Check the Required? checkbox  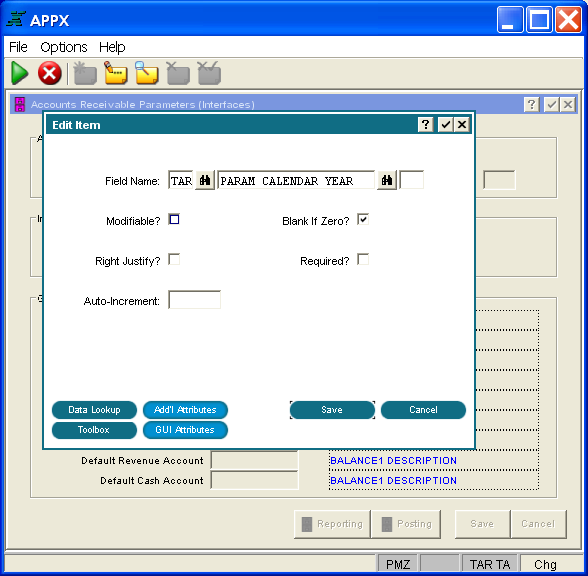[x=363, y=259]
